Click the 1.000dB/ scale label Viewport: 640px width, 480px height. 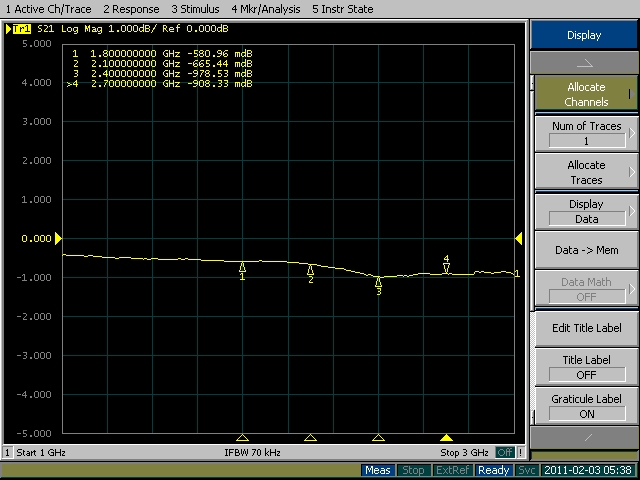point(133,29)
